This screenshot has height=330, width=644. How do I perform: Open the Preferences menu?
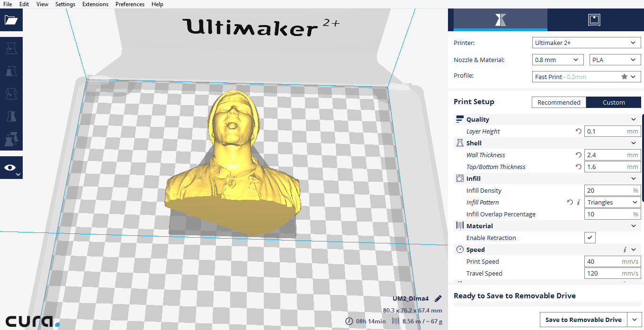coord(130,4)
